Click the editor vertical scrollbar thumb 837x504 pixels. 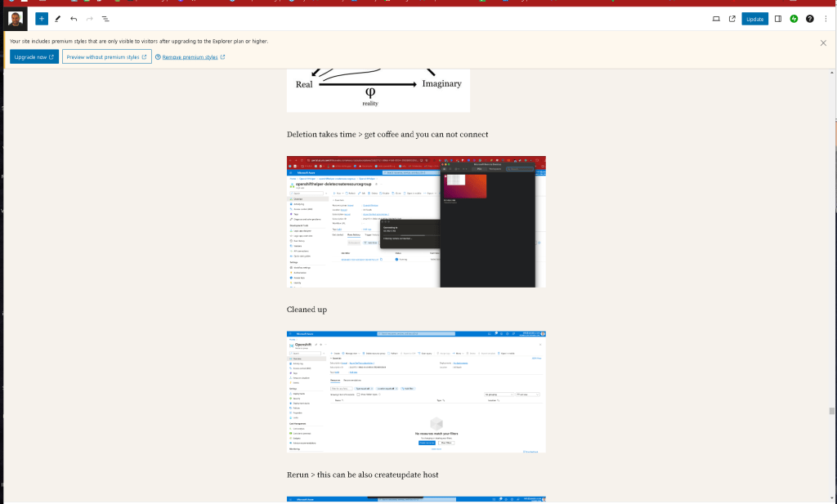click(x=831, y=411)
